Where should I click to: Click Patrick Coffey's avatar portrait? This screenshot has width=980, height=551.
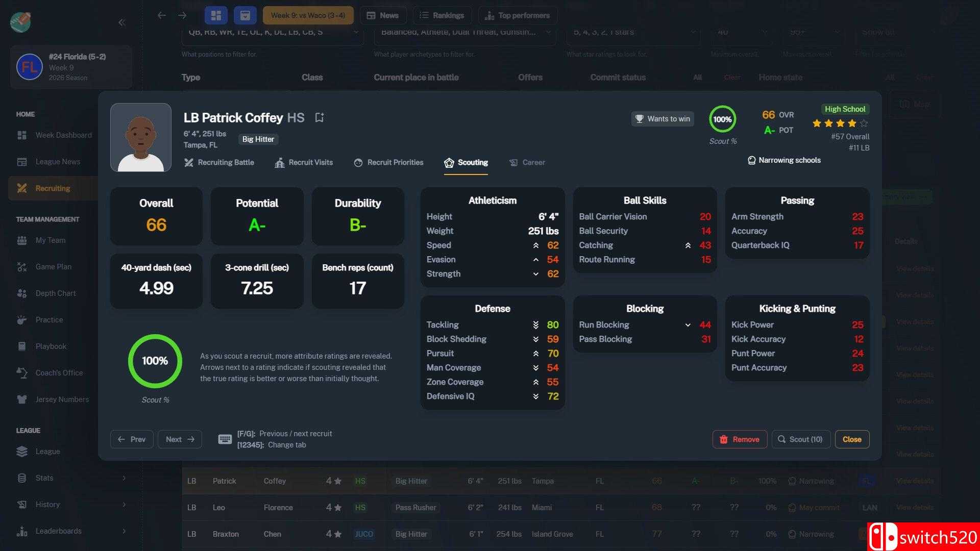pos(141,137)
